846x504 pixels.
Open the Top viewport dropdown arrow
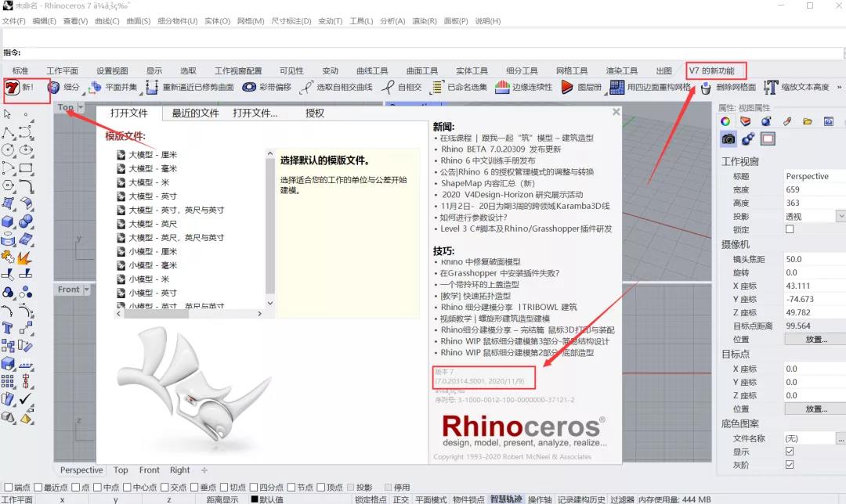[x=81, y=107]
